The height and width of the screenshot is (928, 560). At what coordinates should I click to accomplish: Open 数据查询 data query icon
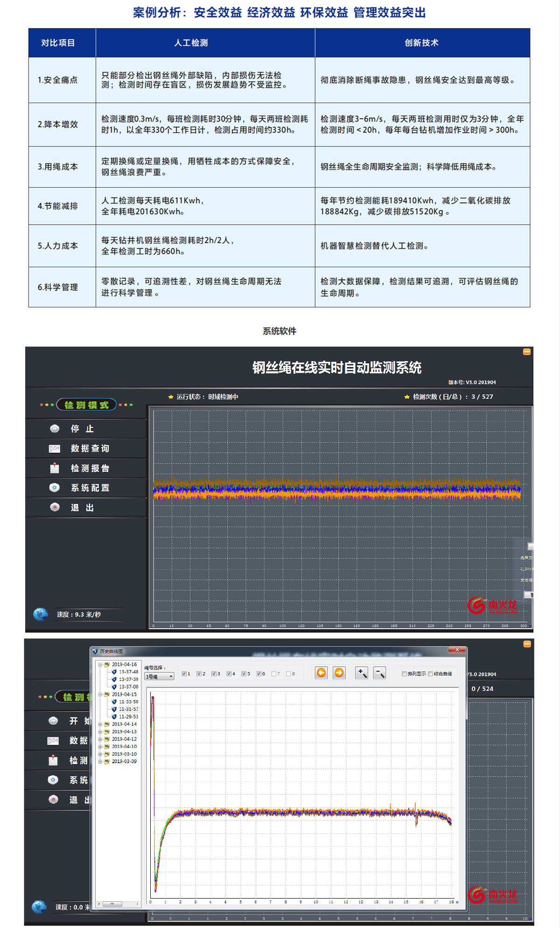click(x=55, y=448)
